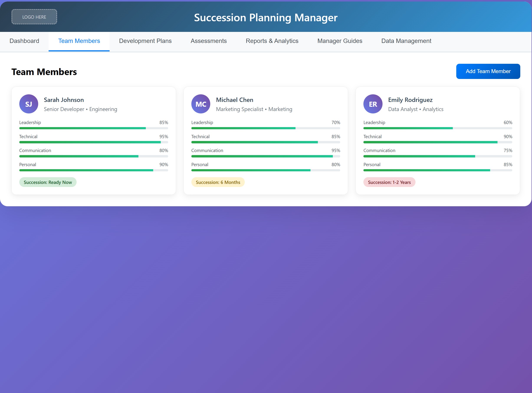
Task: Open the Data Management section
Action: tap(406, 41)
